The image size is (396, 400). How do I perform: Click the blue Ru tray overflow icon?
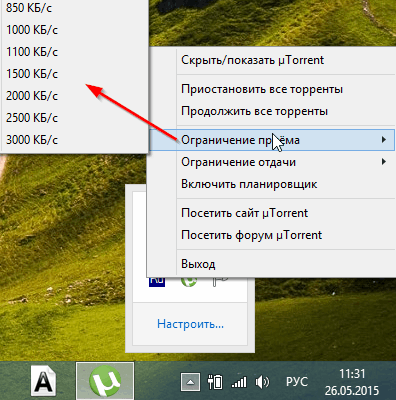coord(157,281)
